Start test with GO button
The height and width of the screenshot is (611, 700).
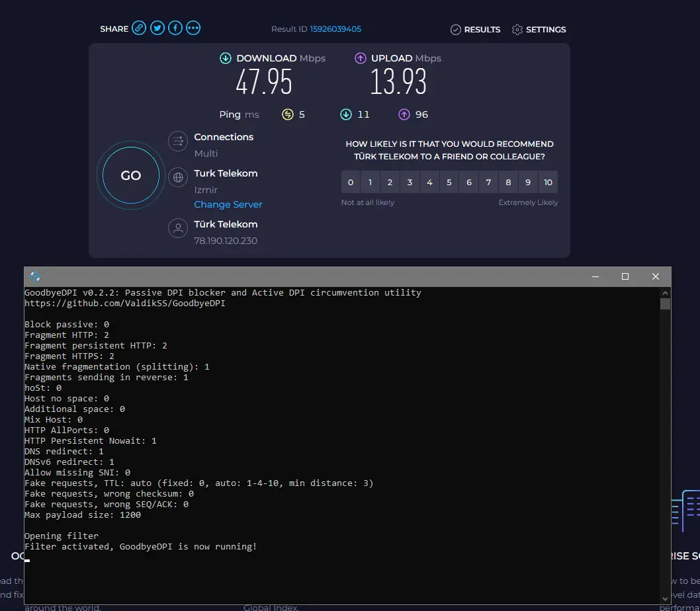click(x=131, y=175)
